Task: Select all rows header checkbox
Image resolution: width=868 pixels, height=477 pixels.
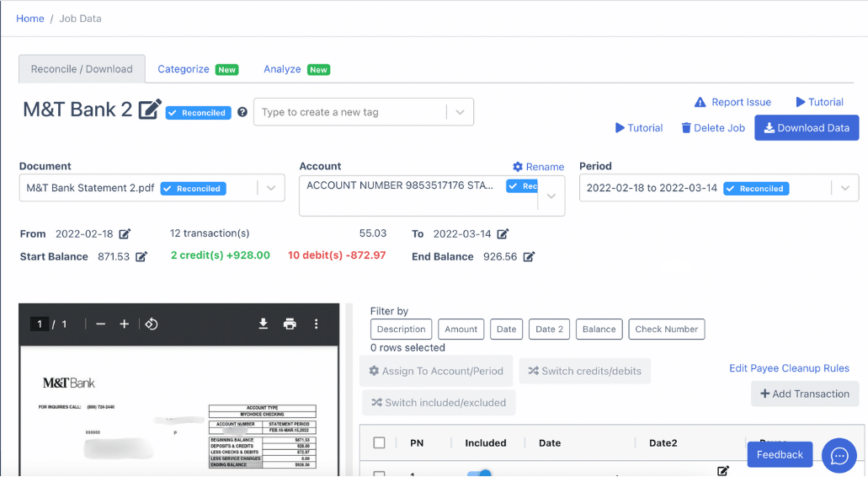Action: [x=379, y=442]
